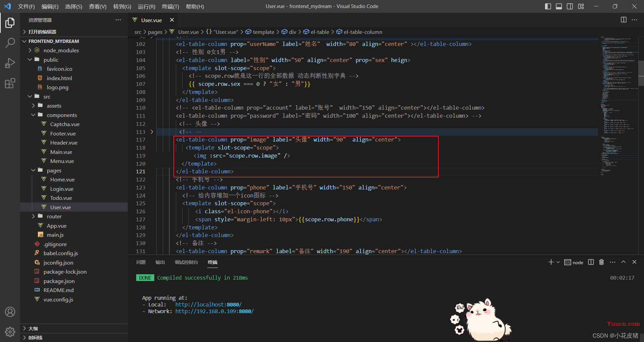This screenshot has width=644, height=342.
Task: Click the template breadcrumb item
Action: pyautogui.click(x=260, y=32)
